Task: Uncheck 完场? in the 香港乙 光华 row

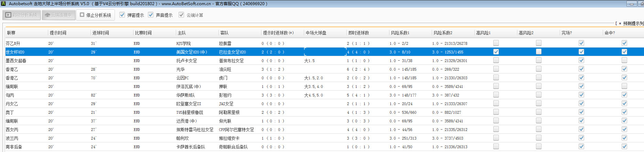Action: (x=581, y=69)
